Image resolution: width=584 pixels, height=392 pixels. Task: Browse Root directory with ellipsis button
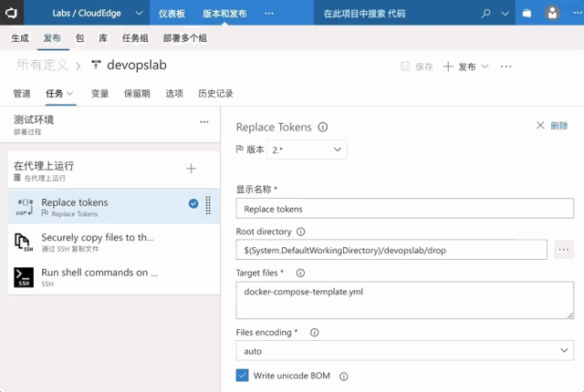click(x=564, y=250)
